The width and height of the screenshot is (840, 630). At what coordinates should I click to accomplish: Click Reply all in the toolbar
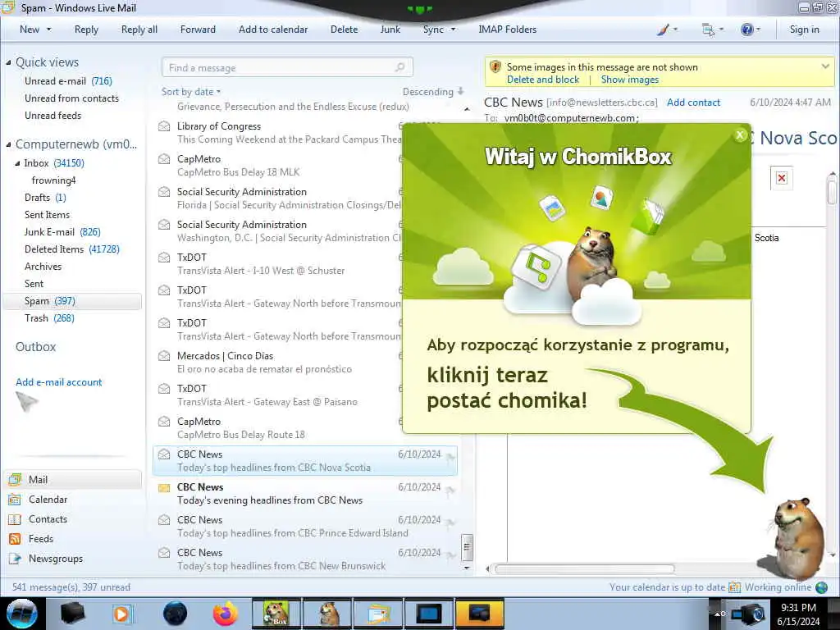pyautogui.click(x=139, y=30)
